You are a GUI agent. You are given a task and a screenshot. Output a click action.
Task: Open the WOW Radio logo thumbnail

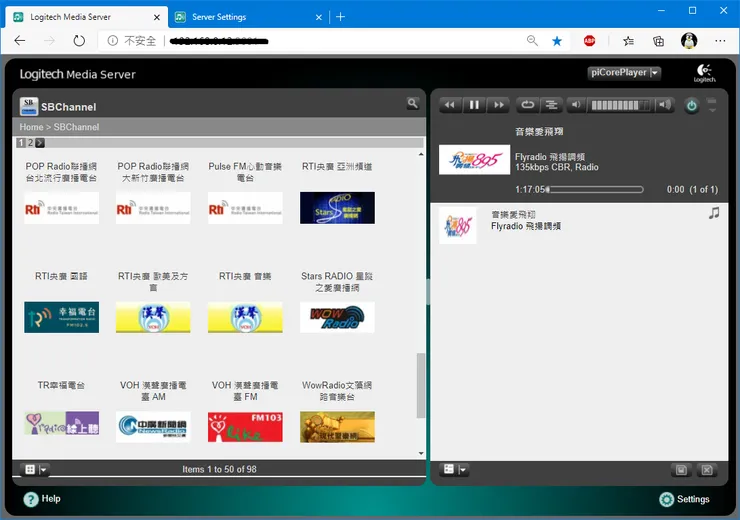(337, 317)
